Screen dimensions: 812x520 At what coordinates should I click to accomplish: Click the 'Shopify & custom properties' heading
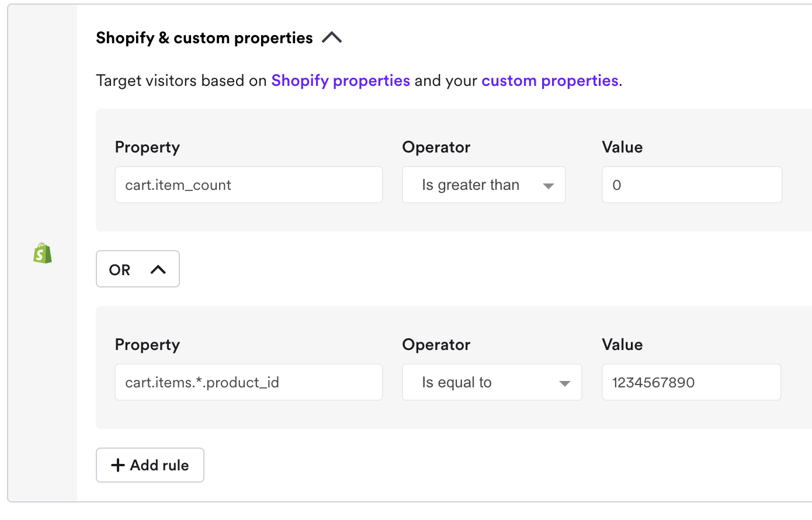click(x=204, y=38)
